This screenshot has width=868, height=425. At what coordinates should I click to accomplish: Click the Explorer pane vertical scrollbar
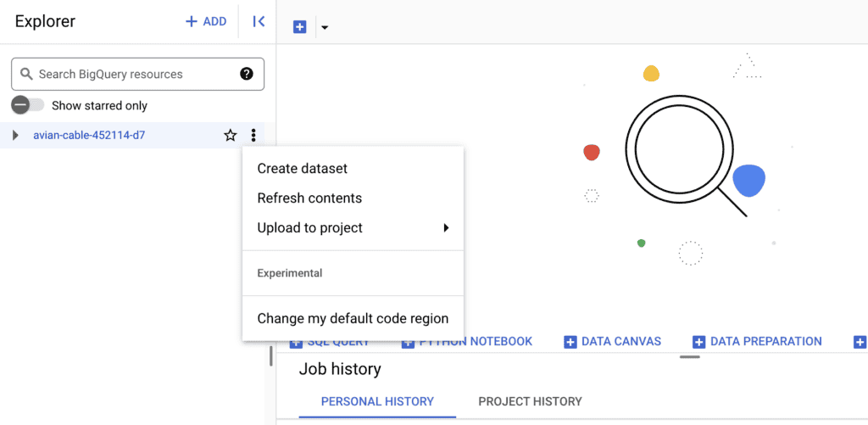tap(270, 355)
